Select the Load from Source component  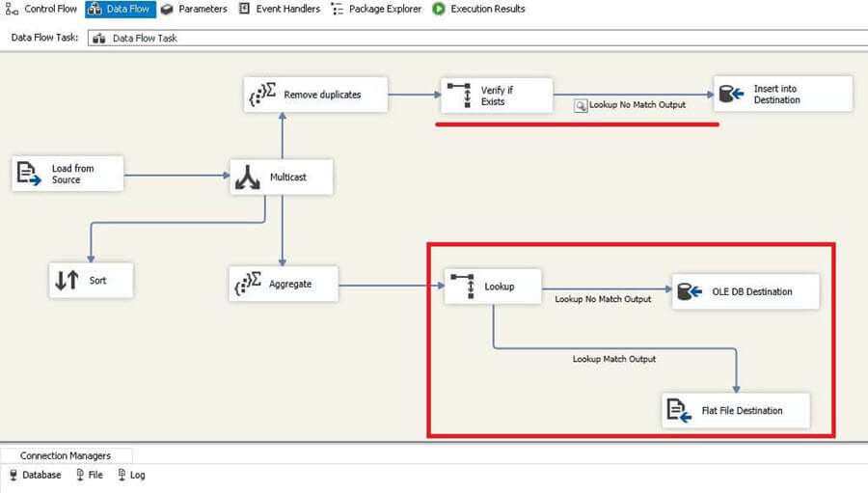(68, 174)
